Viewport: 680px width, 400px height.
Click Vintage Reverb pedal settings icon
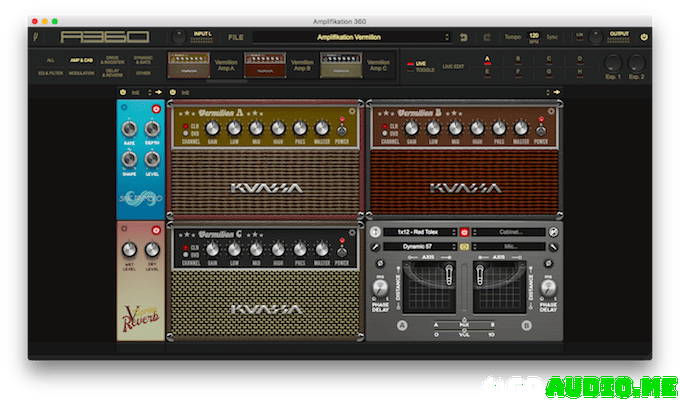(124, 228)
